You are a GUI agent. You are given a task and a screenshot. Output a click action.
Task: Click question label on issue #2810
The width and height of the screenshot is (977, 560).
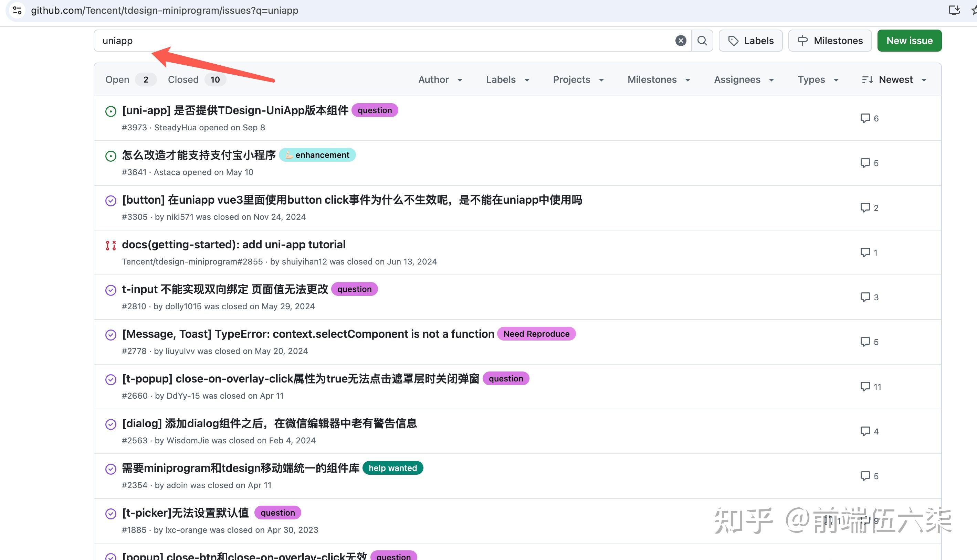coord(354,289)
